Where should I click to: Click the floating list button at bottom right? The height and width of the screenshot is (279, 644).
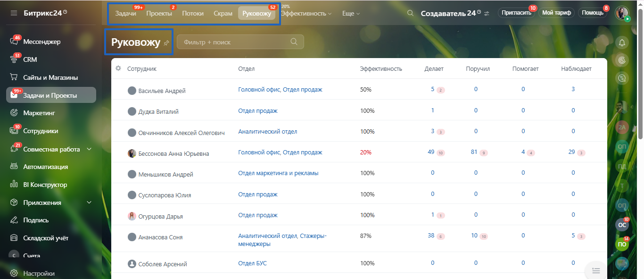(596, 271)
